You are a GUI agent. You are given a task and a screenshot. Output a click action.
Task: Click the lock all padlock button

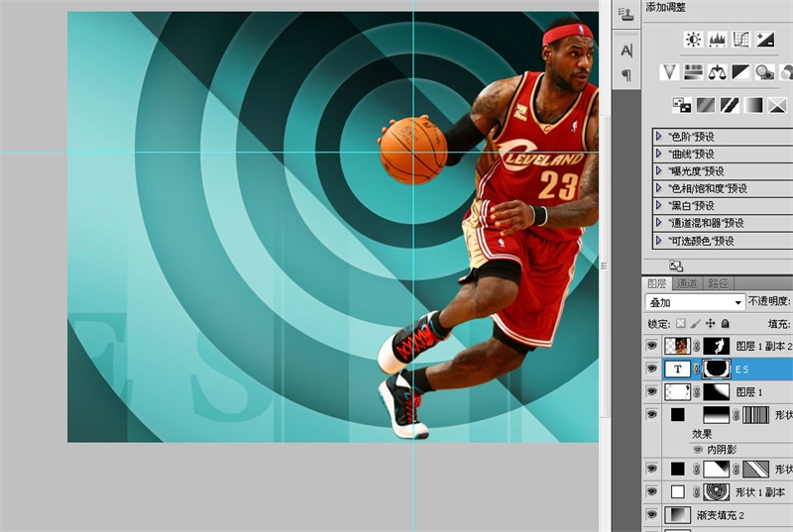[x=726, y=324]
